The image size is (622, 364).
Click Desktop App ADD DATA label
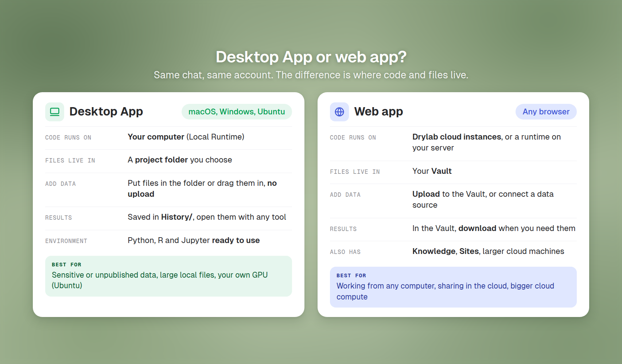pyautogui.click(x=61, y=184)
